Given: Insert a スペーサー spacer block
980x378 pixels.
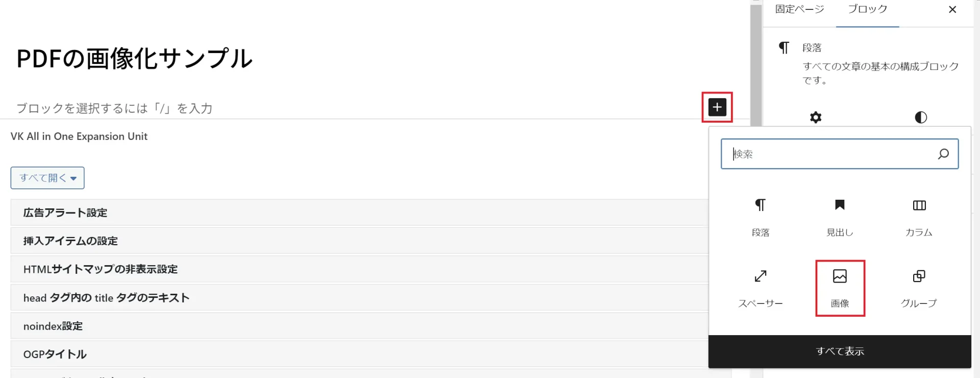Looking at the screenshot, I should (x=760, y=289).
